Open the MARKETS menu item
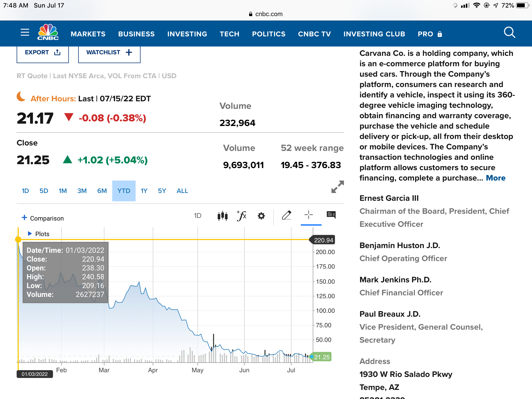The width and height of the screenshot is (532, 399). [x=88, y=34]
